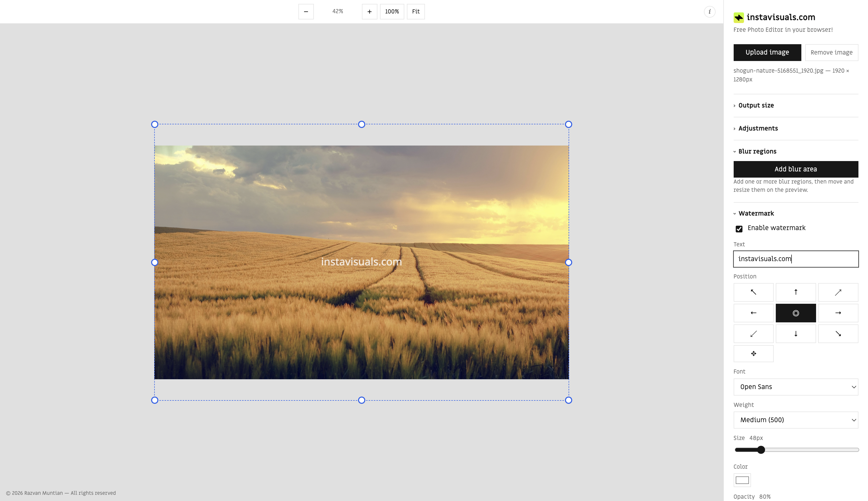Choose the free-move watermark position icon
The image size is (868, 501).
point(753,354)
